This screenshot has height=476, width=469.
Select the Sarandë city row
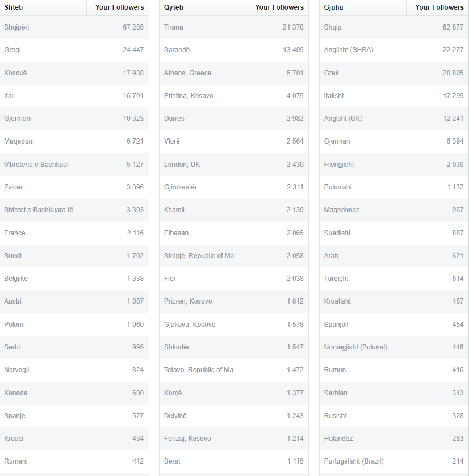coord(234,50)
